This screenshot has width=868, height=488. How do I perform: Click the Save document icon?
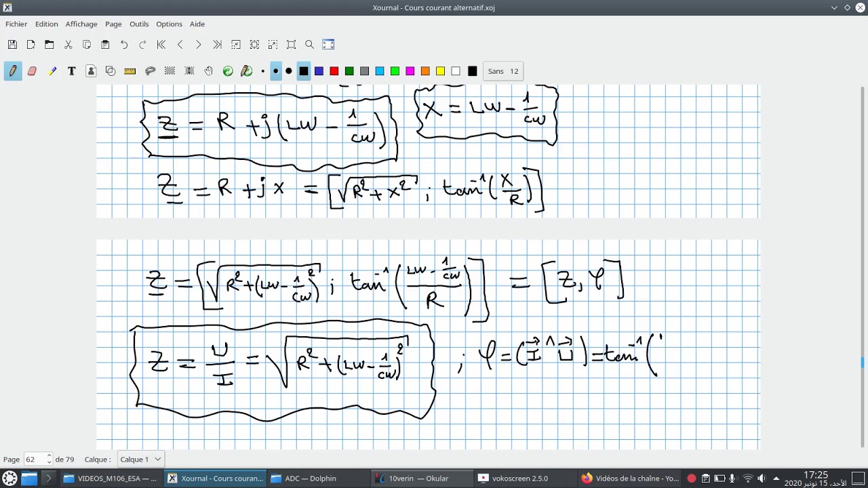[x=12, y=45]
